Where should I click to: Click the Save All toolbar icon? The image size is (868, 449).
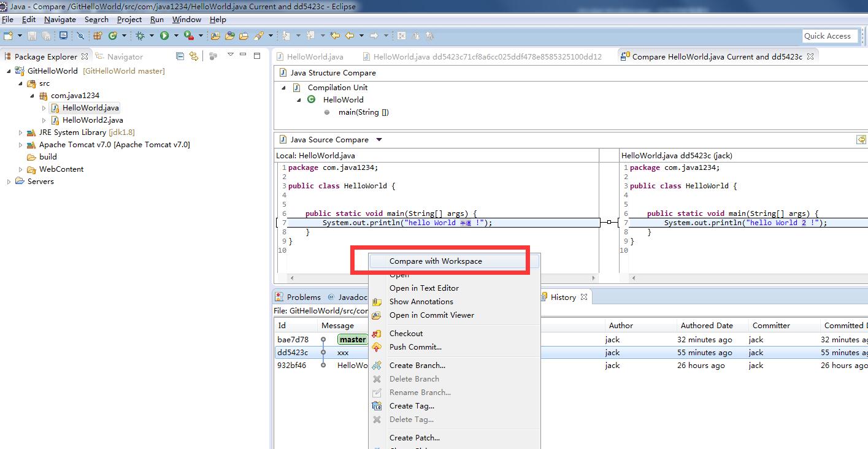click(x=46, y=36)
